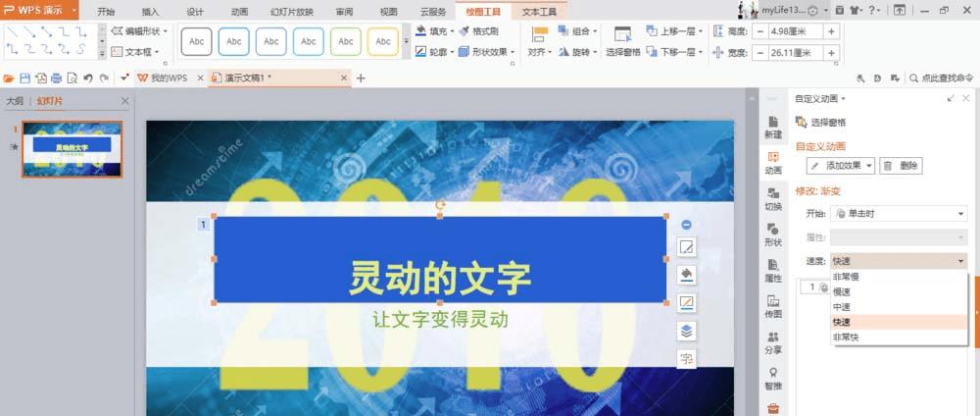Image resolution: width=980 pixels, height=416 pixels.
Task: Click the 选择窗格 icon in the ribbon
Action: (x=622, y=41)
